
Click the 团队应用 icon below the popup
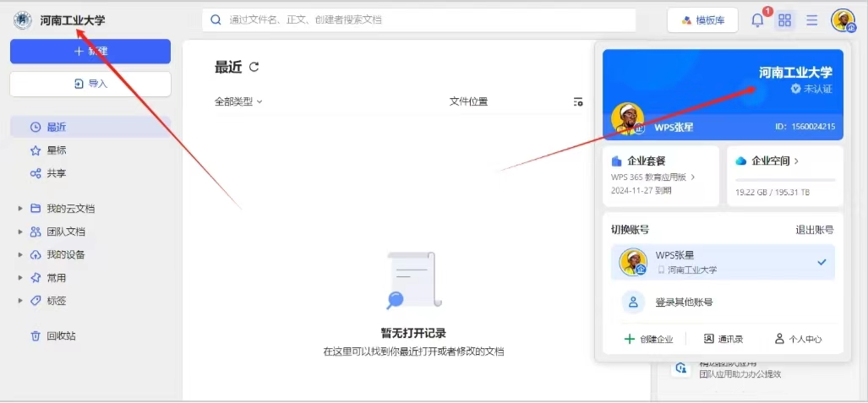(x=681, y=368)
